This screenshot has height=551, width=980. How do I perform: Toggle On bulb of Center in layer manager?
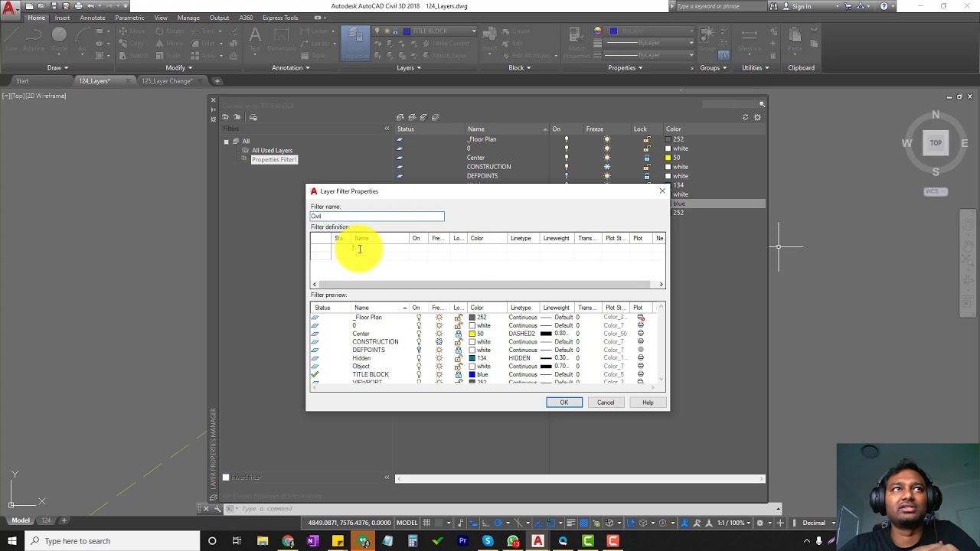(567, 158)
